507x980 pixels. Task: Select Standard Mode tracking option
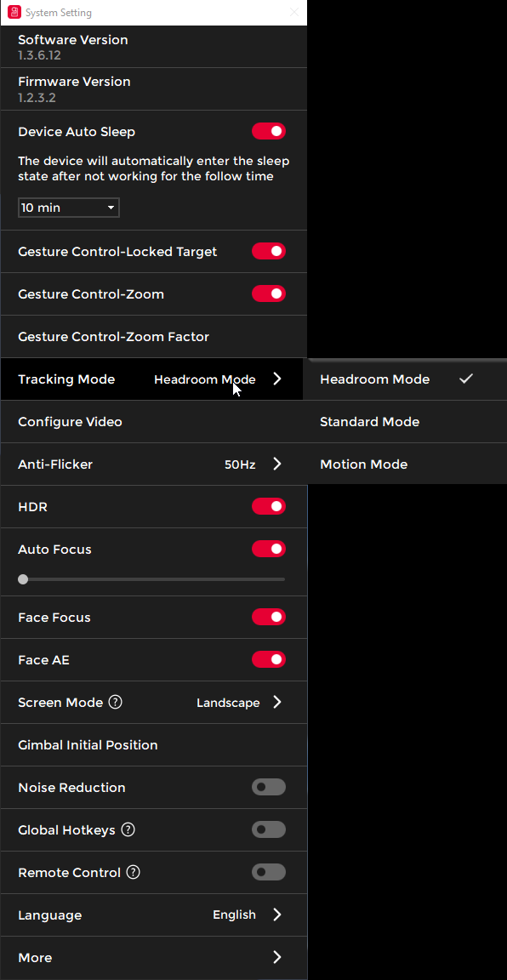click(x=404, y=422)
